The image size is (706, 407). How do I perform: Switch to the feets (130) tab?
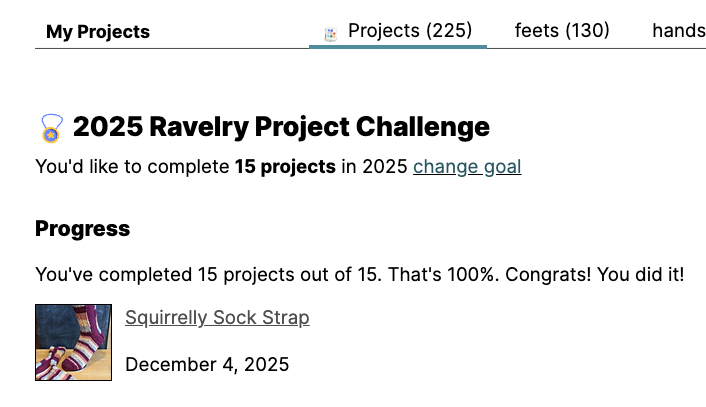pos(561,31)
